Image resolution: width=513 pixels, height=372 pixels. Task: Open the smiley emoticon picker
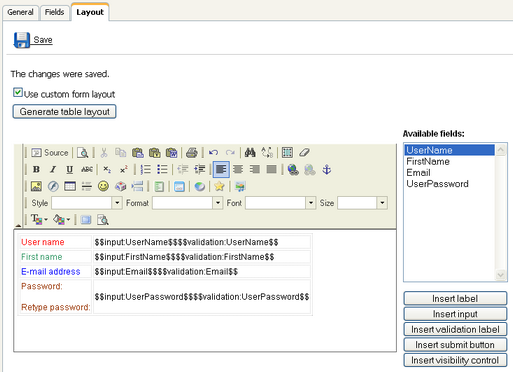(103, 186)
